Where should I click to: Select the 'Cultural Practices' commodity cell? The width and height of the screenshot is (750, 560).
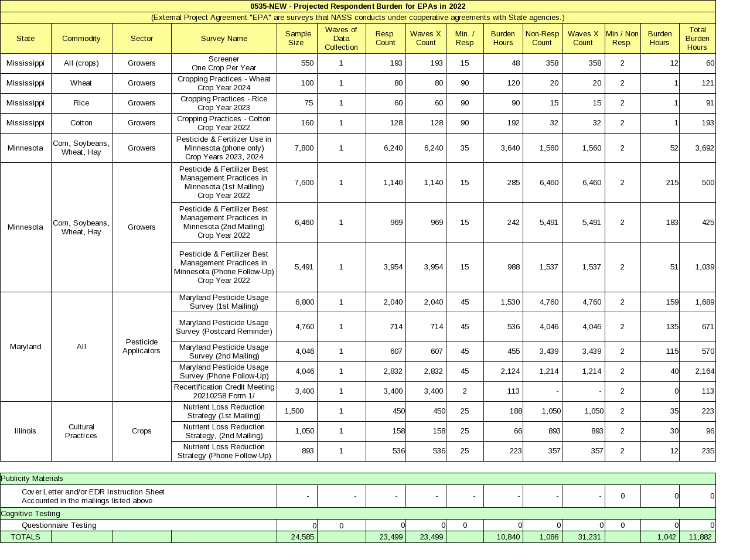(x=81, y=431)
